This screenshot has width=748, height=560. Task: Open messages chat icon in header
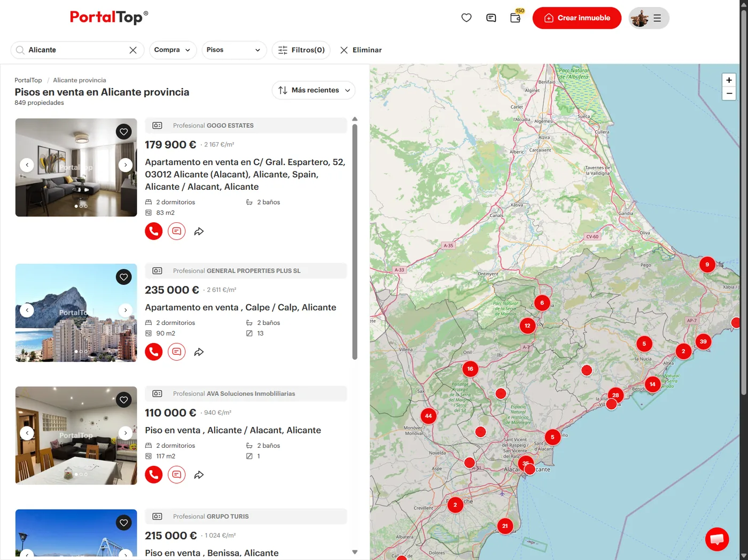click(491, 18)
